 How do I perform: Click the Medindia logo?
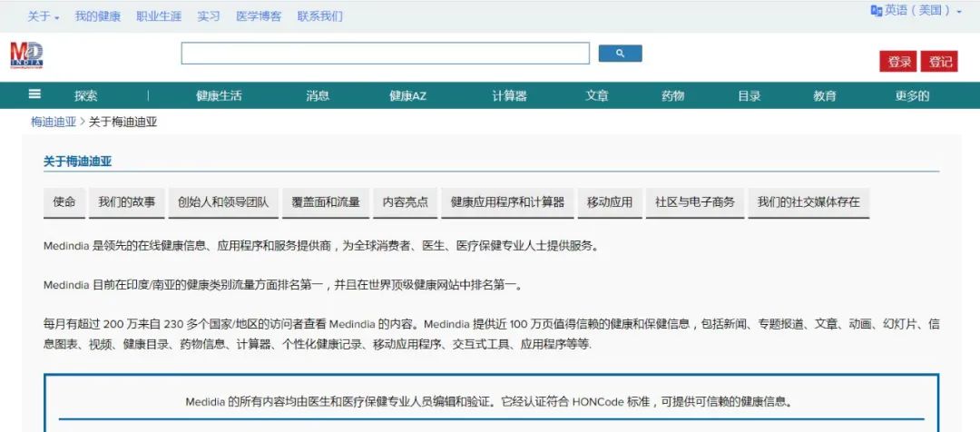click(26, 55)
